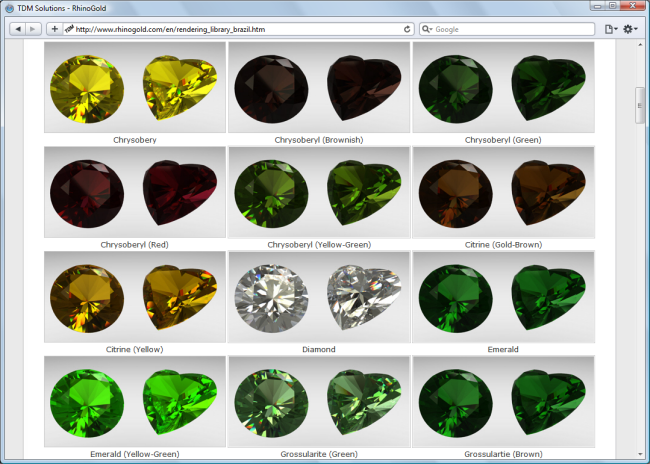650x464 pixels.
Task: Click the 'Citrine (Yellow)' caption
Action: point(135,349)
